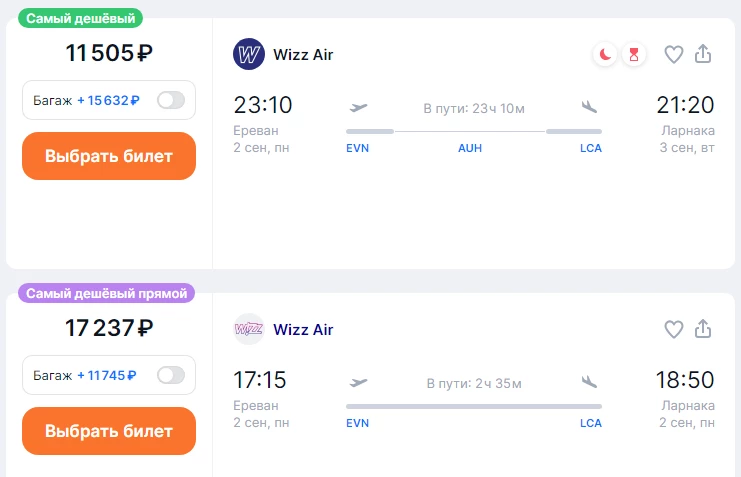Click EVN code on the first flight

pos(357,148)
